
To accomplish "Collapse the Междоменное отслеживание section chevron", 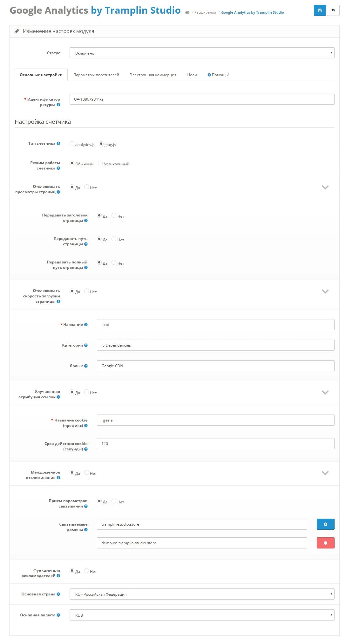I will click(325, 473).
